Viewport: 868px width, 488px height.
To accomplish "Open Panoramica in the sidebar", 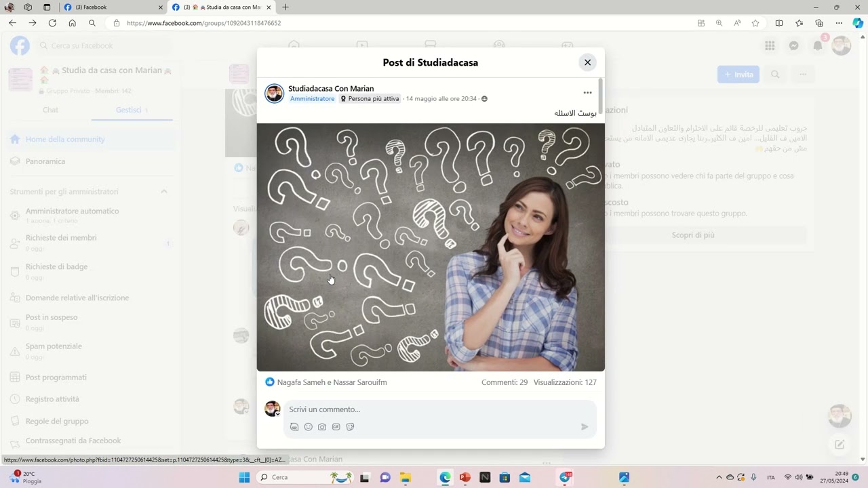I will point(90,161).
